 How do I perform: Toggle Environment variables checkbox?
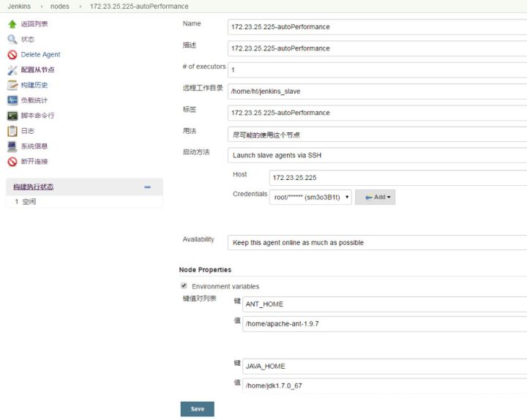[x=184, y=285]
